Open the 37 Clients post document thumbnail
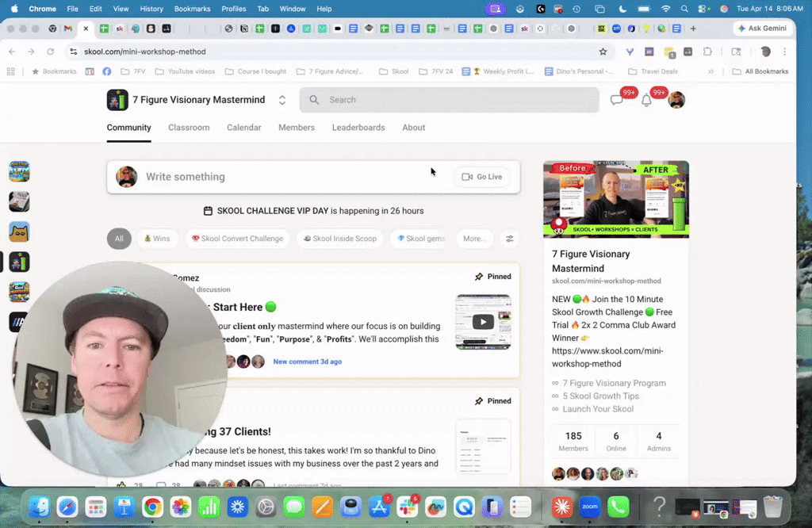This screenshot has width=812, height=528. coord(483,446)
